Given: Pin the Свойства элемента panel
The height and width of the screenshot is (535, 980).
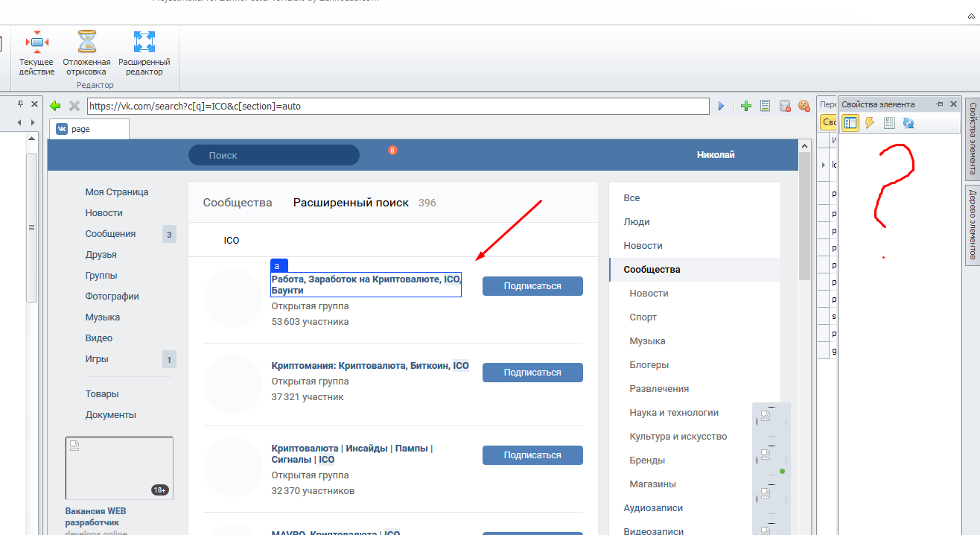Looking at the screenshot, I should [940, 104].
